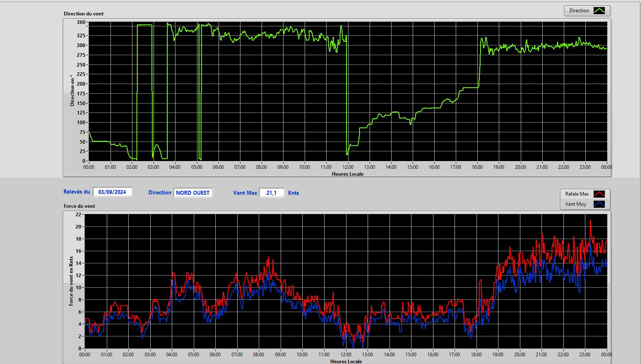Click the 360 tick on direction axis
Image resolution: width=641 pixels, height=364 pixels.
tap(81, 22)
